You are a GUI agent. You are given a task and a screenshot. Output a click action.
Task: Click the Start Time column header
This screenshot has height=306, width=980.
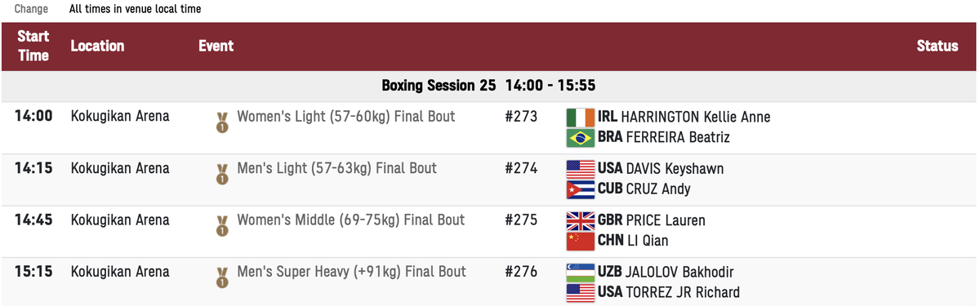tap(33, 46)
